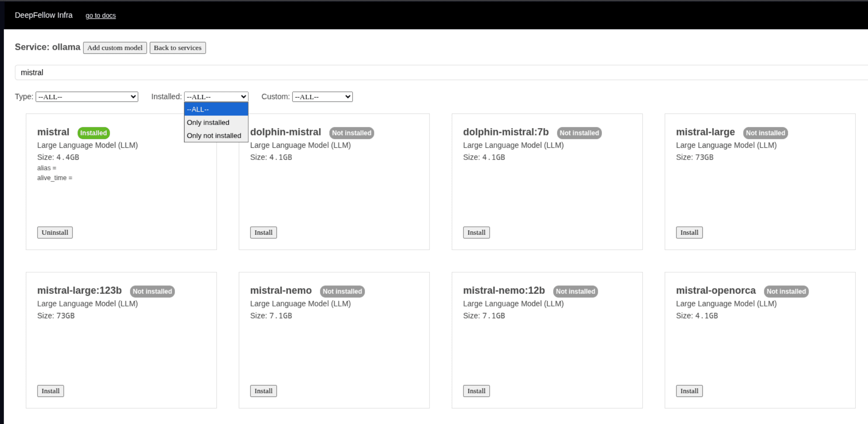Screen dimensions: 868x424
Task: Open the Type filter dropdown
Action: [x=86, y=97]
